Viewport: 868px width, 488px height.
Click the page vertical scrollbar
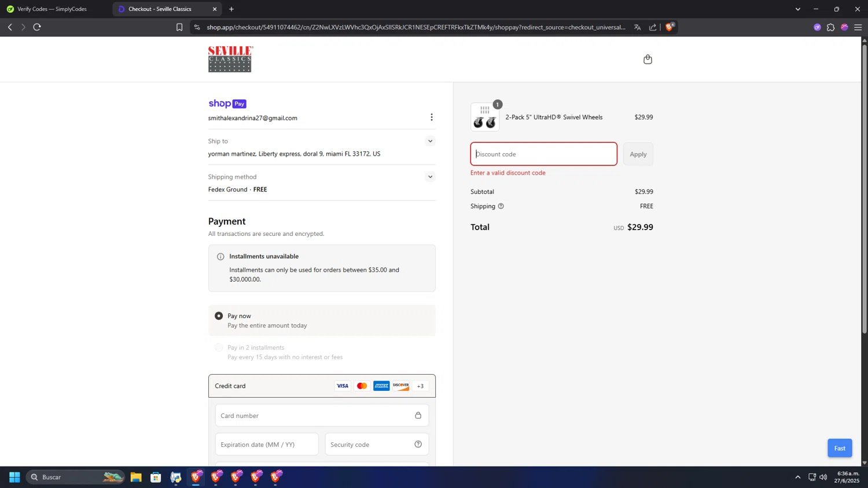pos(865,188)
